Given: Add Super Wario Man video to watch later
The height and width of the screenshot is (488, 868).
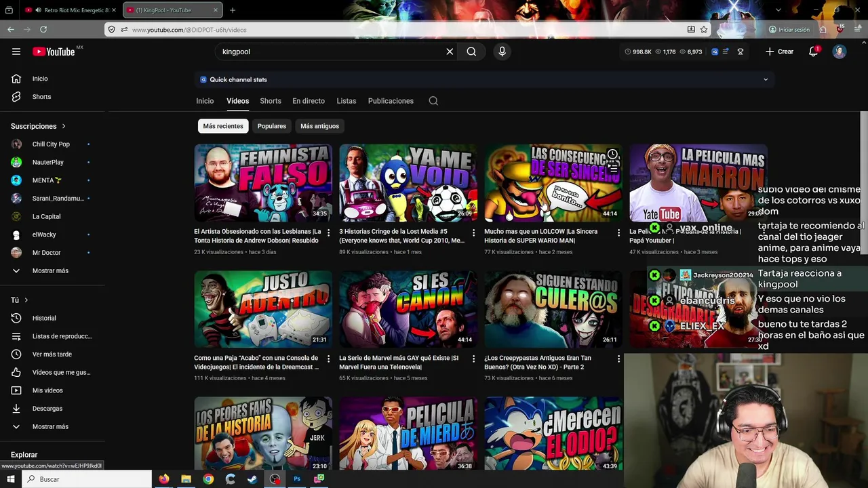Looking at the screenshot, I should coord(612,155).
